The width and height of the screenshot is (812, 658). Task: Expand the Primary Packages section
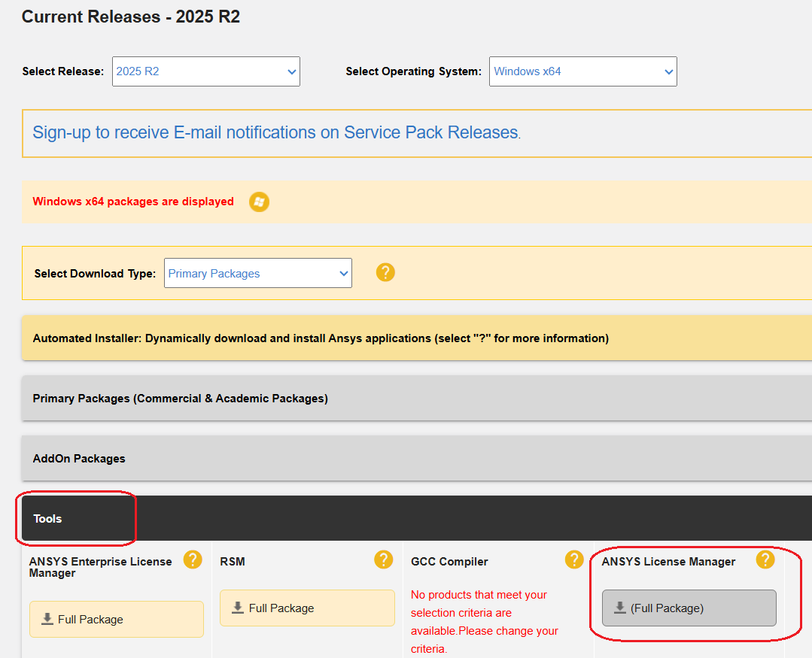pos(417,399)
